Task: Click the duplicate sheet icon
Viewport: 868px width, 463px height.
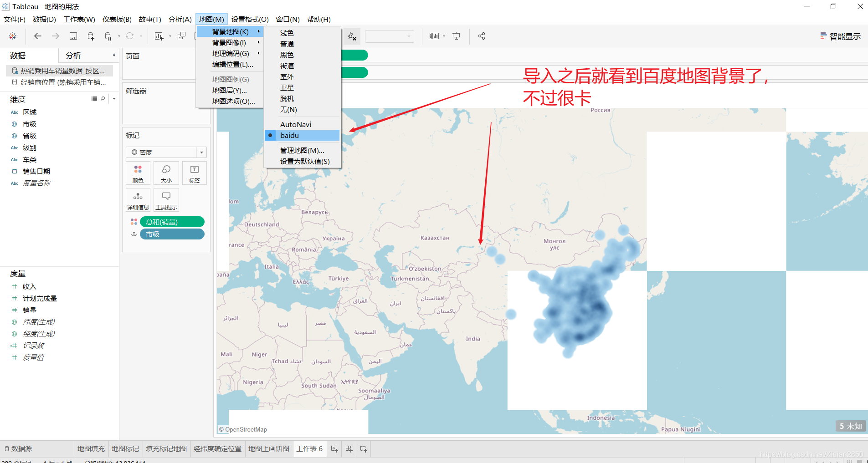Action: pyautogui.click(x=181, y=36)
